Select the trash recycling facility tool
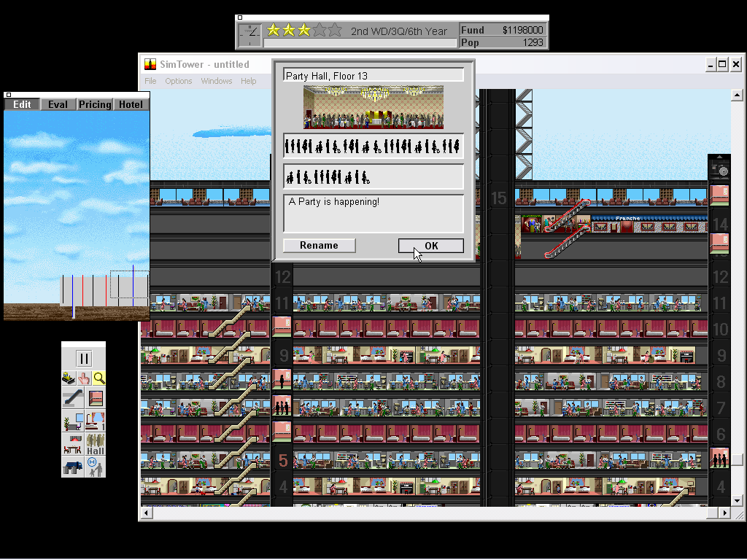Screen dimensions: 747x560 73,467
